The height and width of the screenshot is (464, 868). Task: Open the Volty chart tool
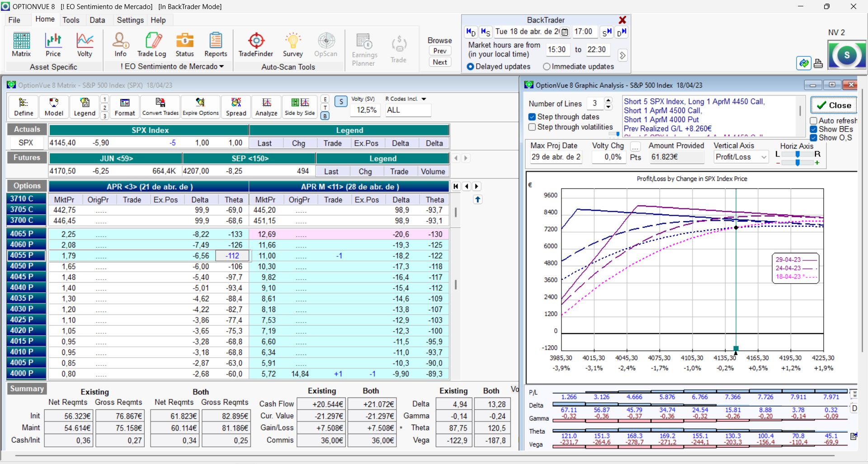[x=85, y=44]
